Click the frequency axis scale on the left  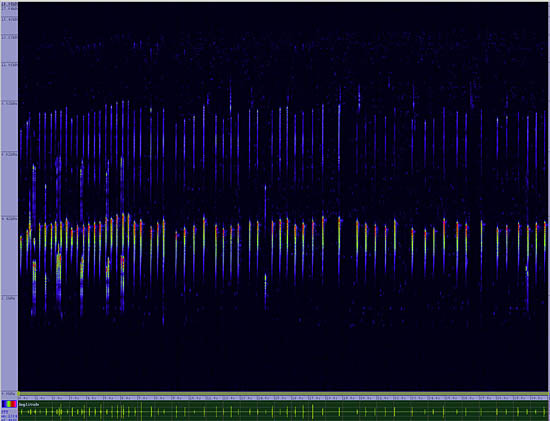point(9,198)
